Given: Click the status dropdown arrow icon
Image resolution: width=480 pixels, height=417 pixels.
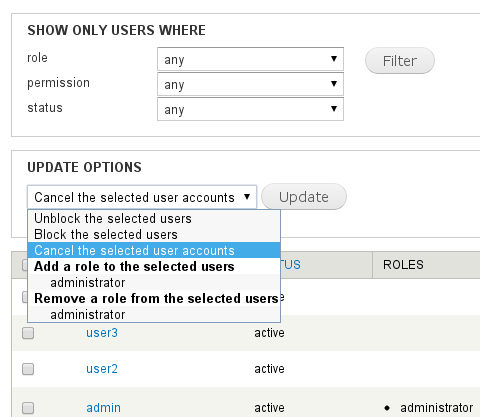Looking at the screenshot, I should [x=334, y=108].
